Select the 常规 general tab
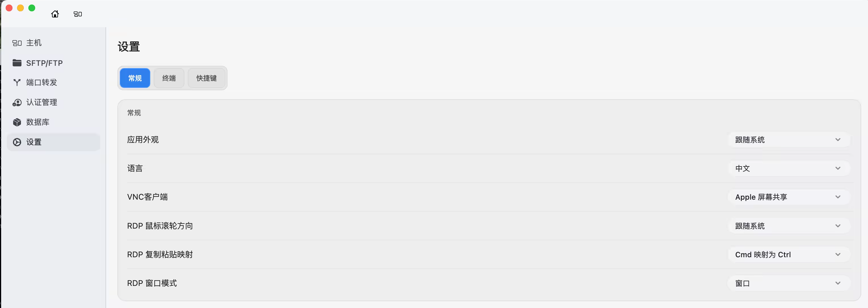Screen dimensions: 868x308 pyautogui.click(x=135, y=78)
